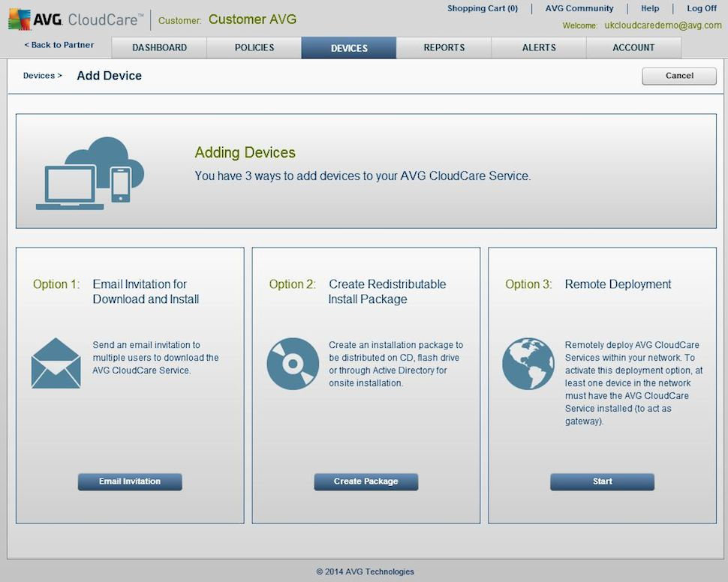728x582 pixels.
Task: Click the envelope icon for email invitation
Action: point(56,363)
